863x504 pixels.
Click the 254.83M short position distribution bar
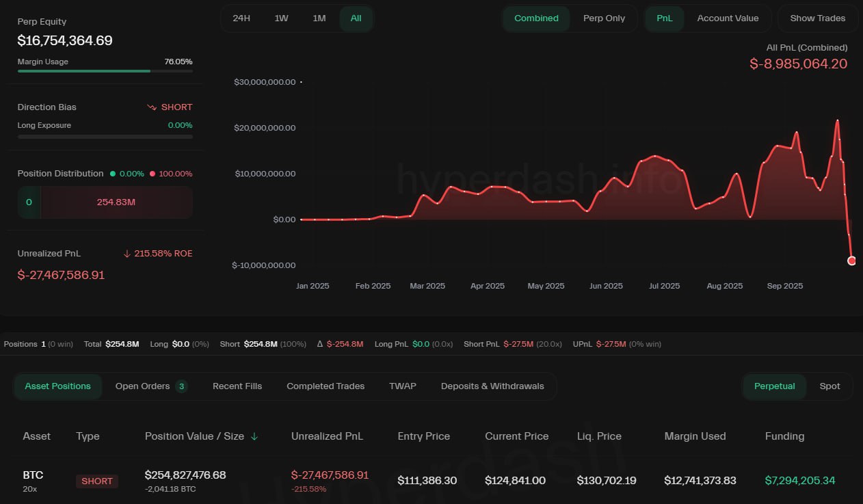[x=116, y=202]
